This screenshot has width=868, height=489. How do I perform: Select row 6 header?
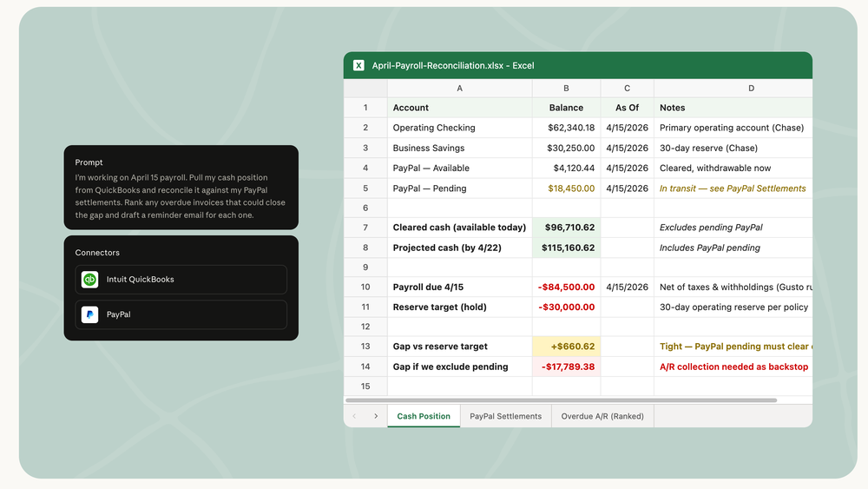point(365,208)
